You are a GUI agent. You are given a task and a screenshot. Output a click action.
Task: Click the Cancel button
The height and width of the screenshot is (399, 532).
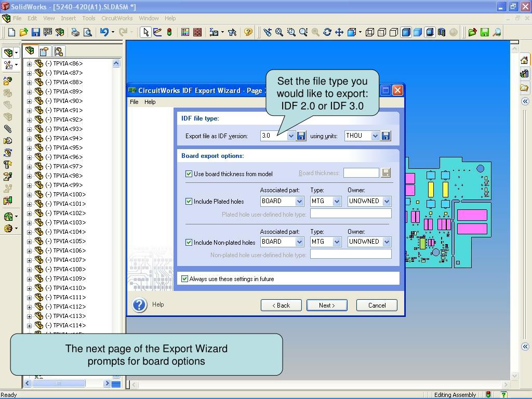pyautogui.click(x=377, y=305)
